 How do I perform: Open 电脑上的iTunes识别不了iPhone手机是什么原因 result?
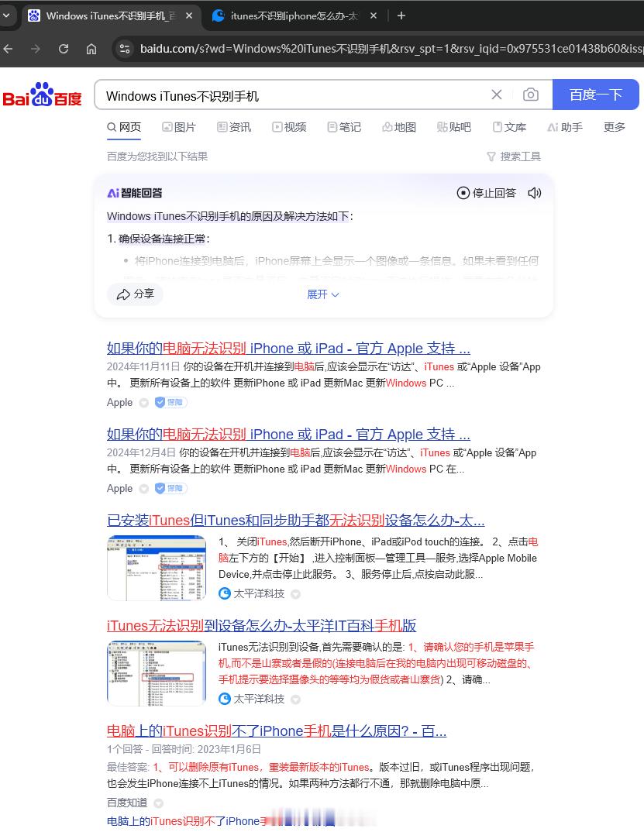click(277, 731)
